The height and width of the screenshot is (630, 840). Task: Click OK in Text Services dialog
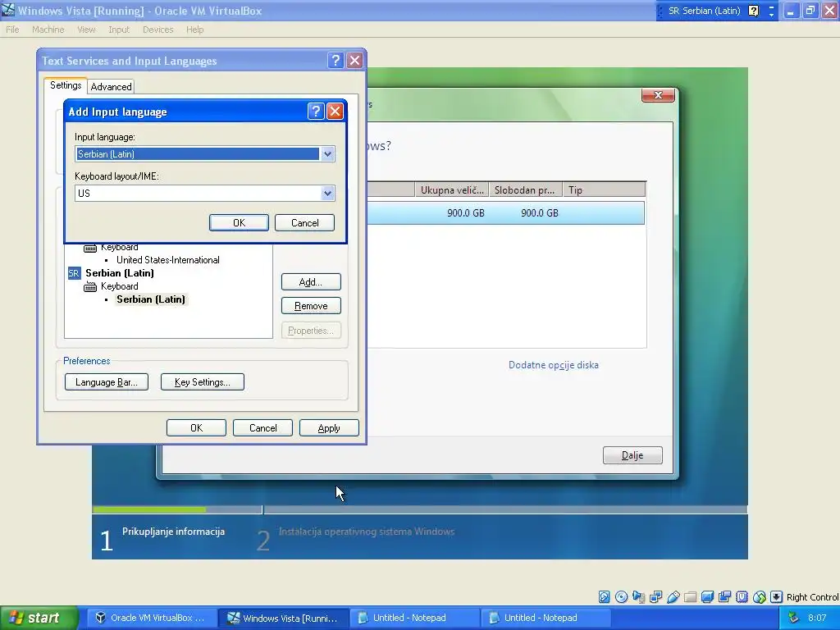click(x=196, y=428)
